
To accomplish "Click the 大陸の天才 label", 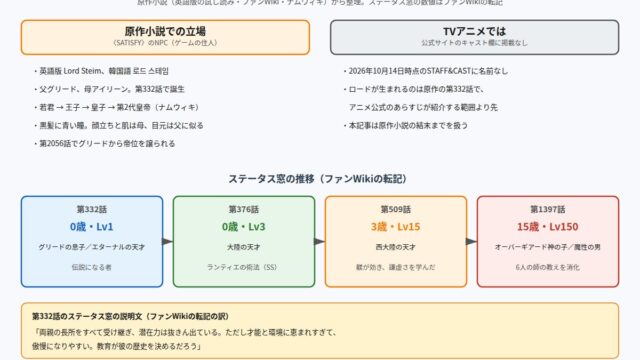I will point(244,247).
